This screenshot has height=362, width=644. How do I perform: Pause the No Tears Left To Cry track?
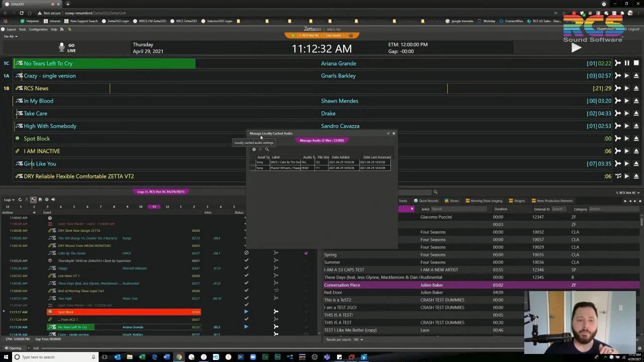coord(626,63)
